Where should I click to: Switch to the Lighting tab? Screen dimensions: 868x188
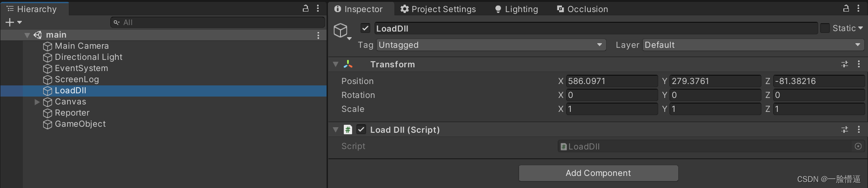(x=516, y=9)
